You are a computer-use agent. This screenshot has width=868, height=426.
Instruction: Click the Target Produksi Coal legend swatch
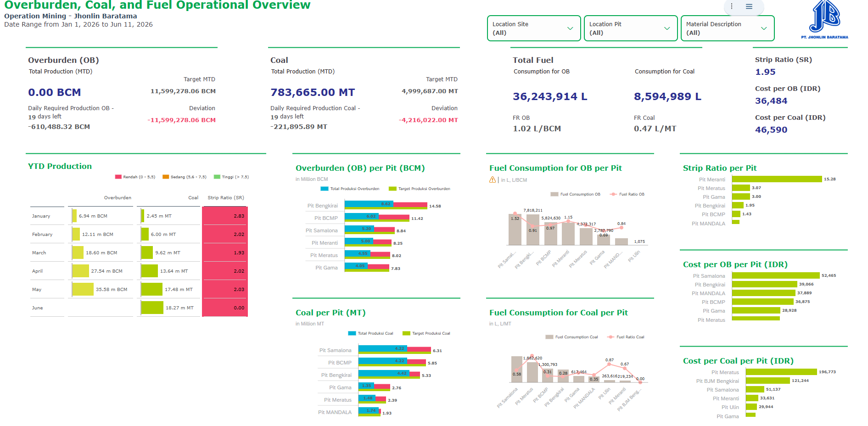tap(406, 333)
